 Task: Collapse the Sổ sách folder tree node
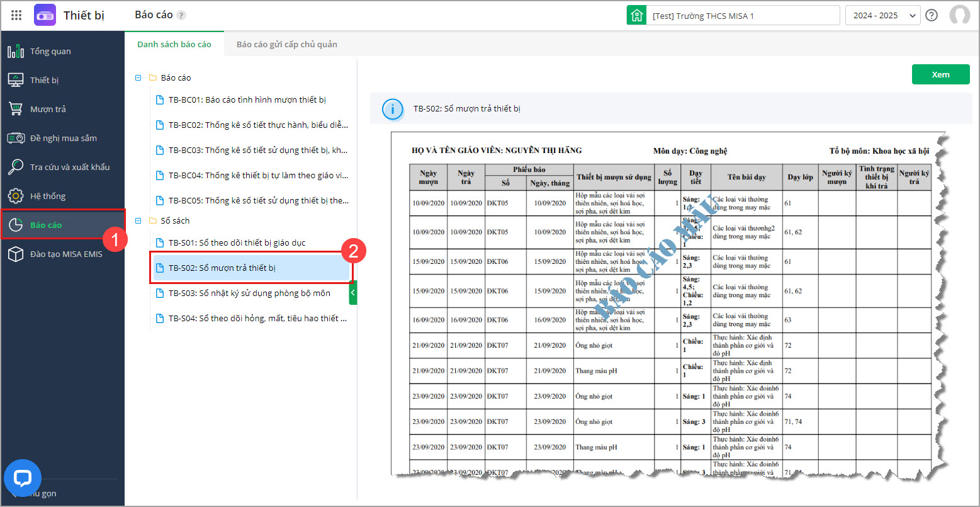pyautogui.click(x=138, y=220)
